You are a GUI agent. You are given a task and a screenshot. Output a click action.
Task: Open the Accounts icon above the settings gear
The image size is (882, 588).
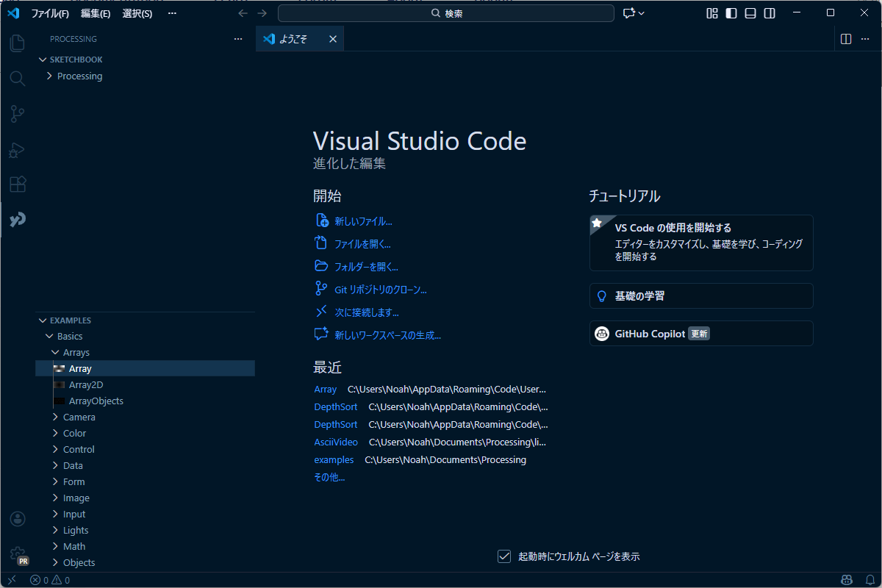(18, 519)
